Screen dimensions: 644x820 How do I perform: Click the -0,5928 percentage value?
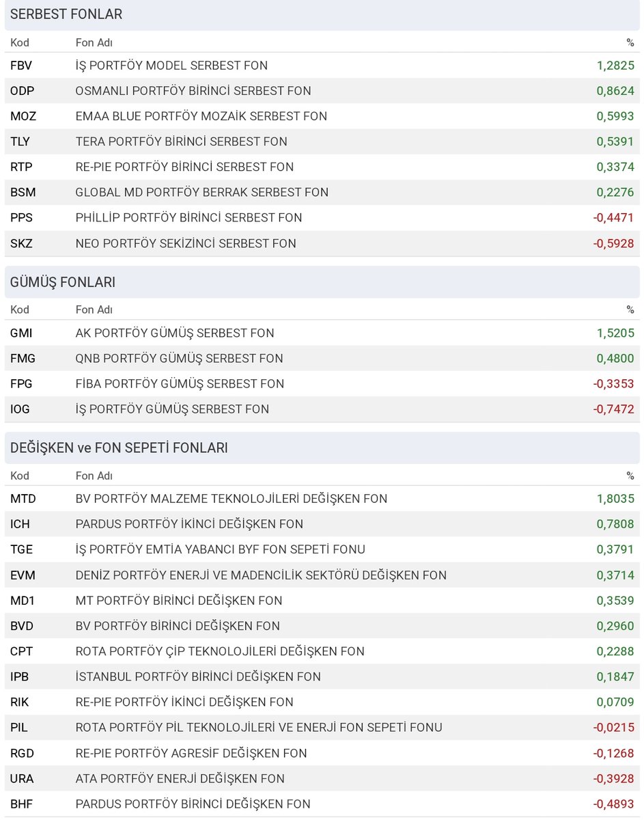(613, 243)
